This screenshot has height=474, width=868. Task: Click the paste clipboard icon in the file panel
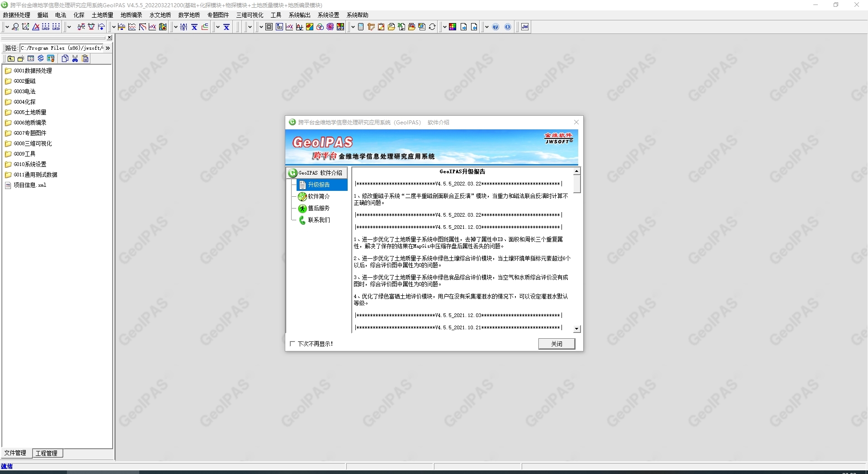pyautogui.click(x=85, y=59)
